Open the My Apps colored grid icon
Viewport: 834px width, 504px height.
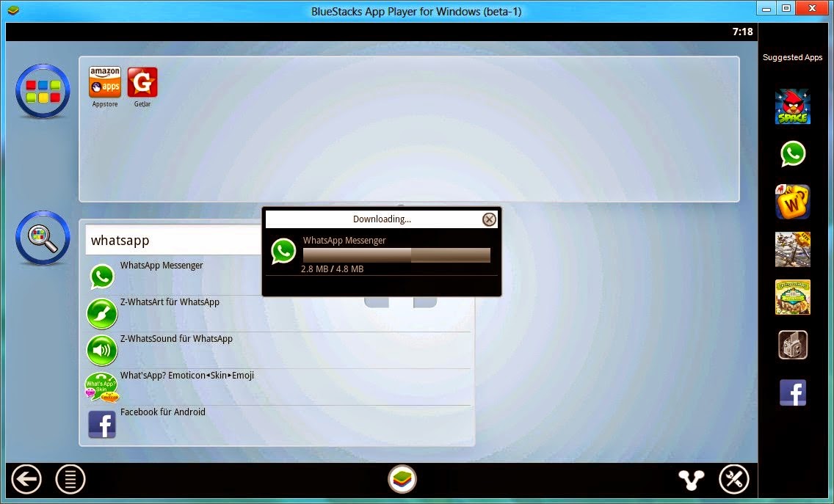click(43, 91)
